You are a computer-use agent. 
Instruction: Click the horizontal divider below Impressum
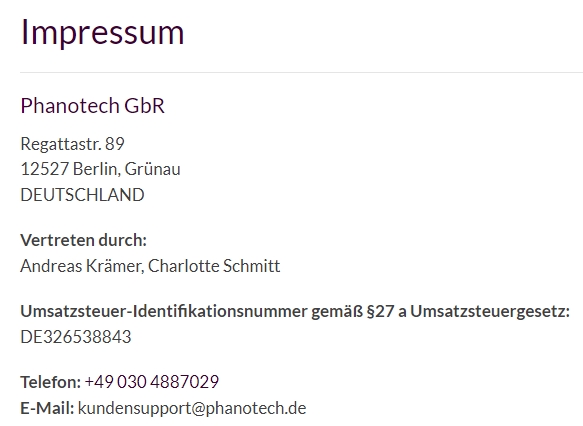pos(302,72)
